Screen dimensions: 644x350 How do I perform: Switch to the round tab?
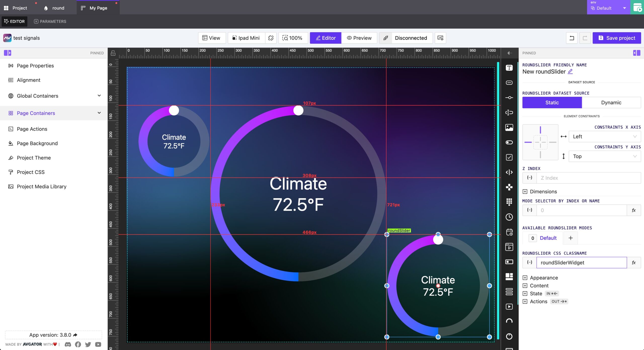[x=58, y=8]
